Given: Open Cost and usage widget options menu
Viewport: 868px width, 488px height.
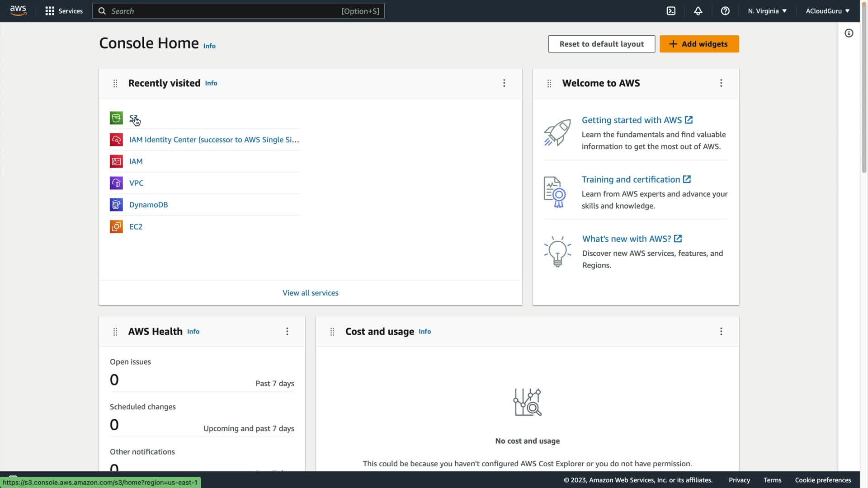Looking at the screenshot, I should pos(721,331).
